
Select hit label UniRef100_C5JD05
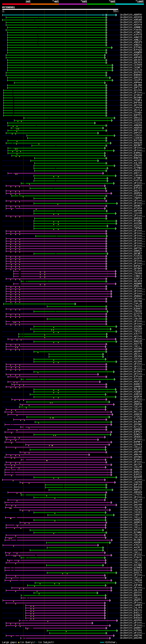[x=131, y=271]
